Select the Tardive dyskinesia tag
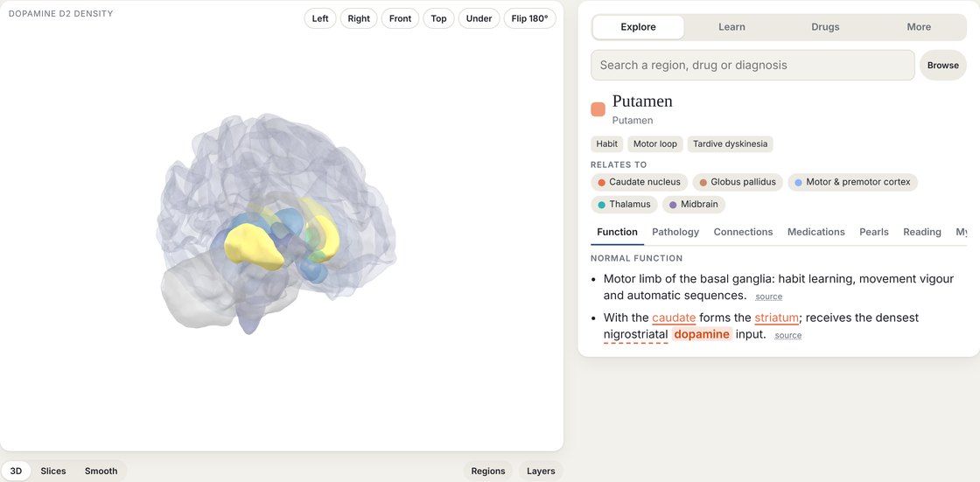 730,143
